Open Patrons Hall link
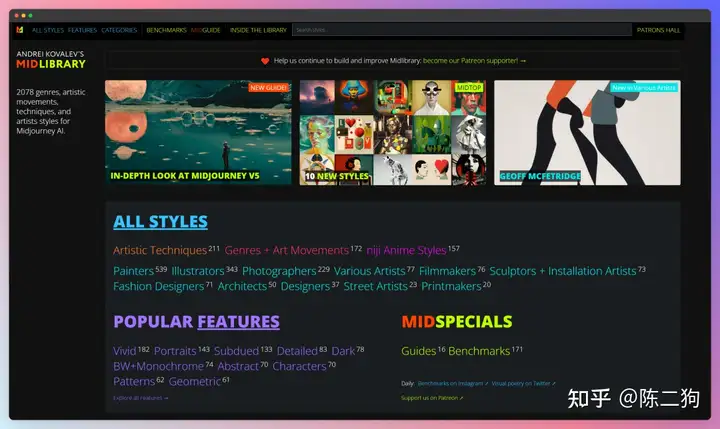 pos(658,30)
